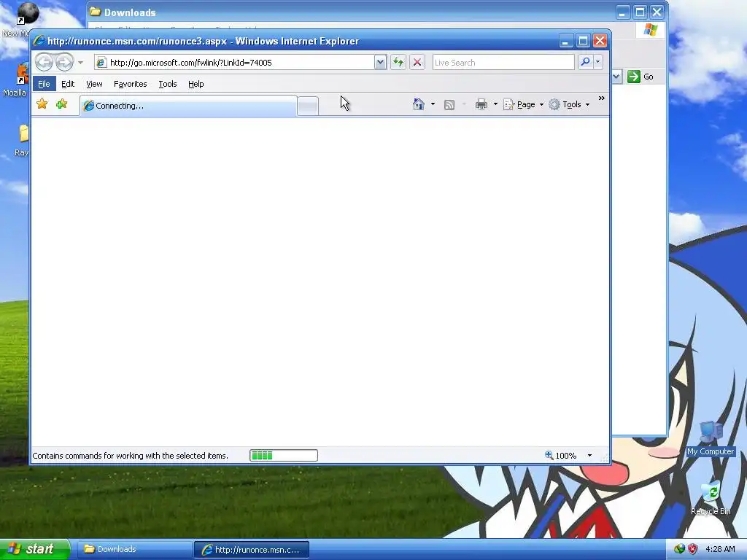The image size is (747, 560).
Task: Click the security shield tray icon
Action: 693,549
